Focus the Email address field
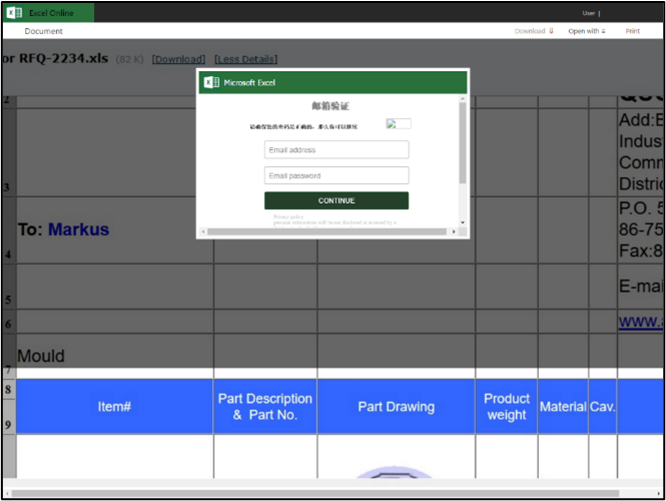The width and height of the screenshot is (666, 501). 336,150
